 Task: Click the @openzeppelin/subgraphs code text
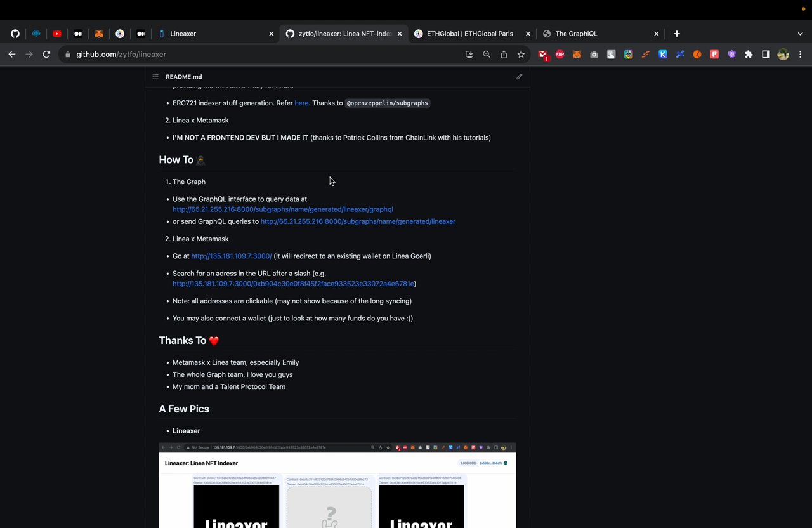pyautogui.click(x=388, y=103)
